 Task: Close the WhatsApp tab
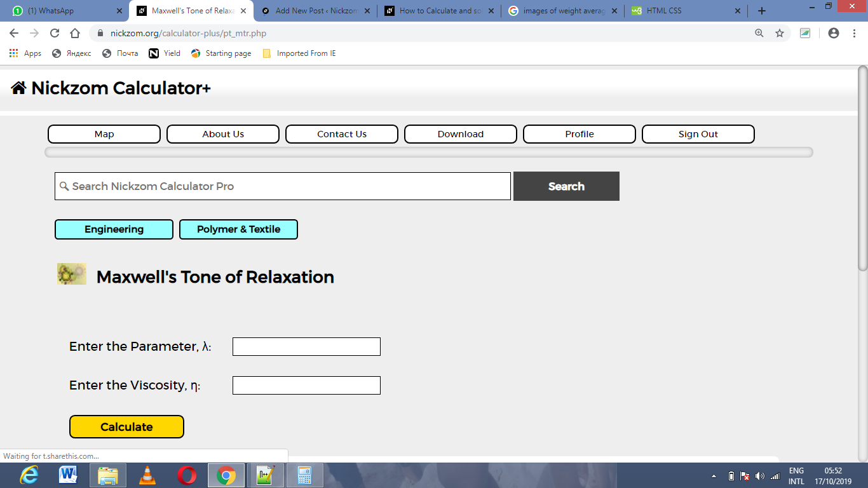(x=119, y=11)
